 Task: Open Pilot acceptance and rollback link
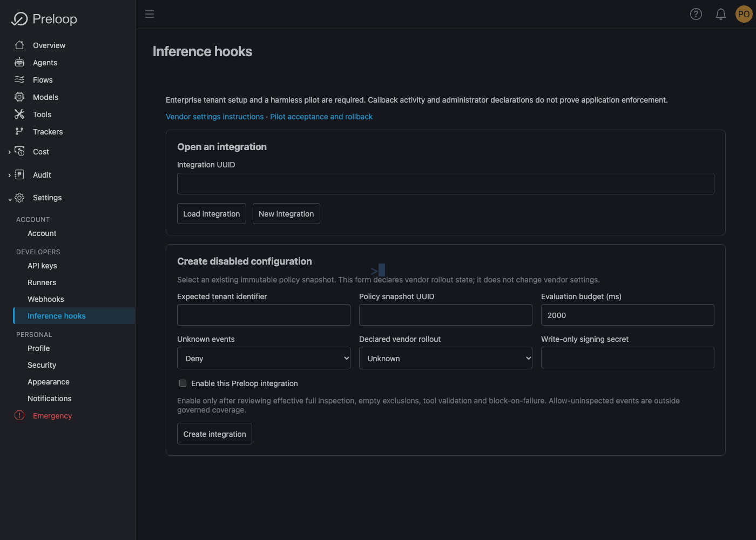click(321, 117)
